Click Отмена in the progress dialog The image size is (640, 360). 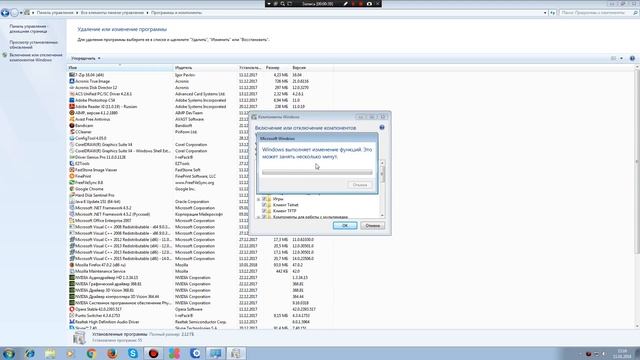tap(360, 185)
